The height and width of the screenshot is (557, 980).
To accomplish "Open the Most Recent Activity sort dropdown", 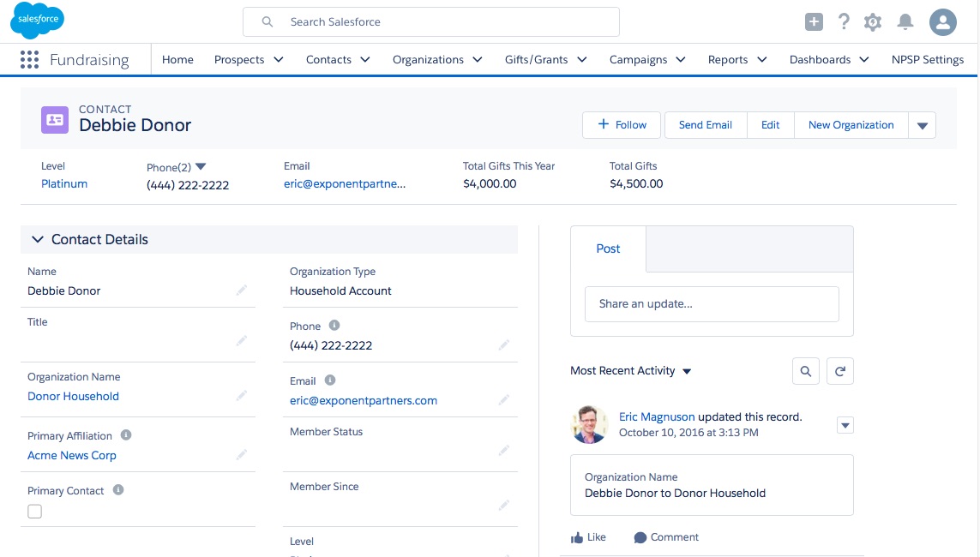I will (687, 372).
